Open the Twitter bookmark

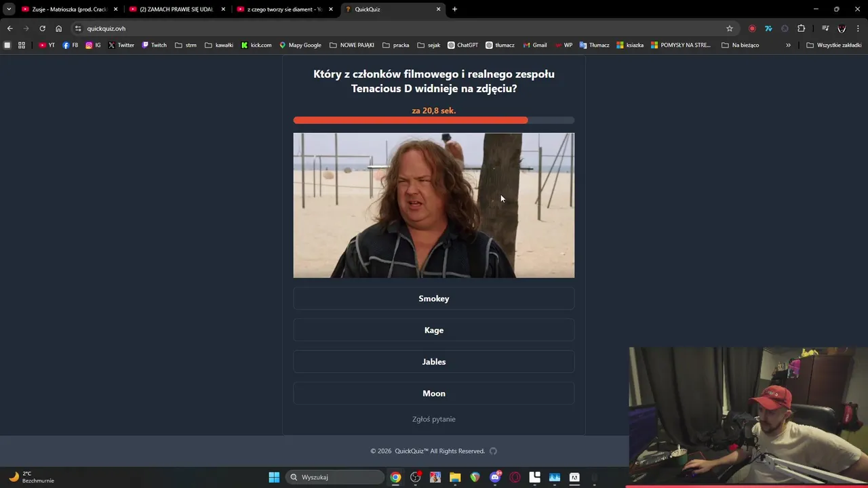[x=121, y=45]
